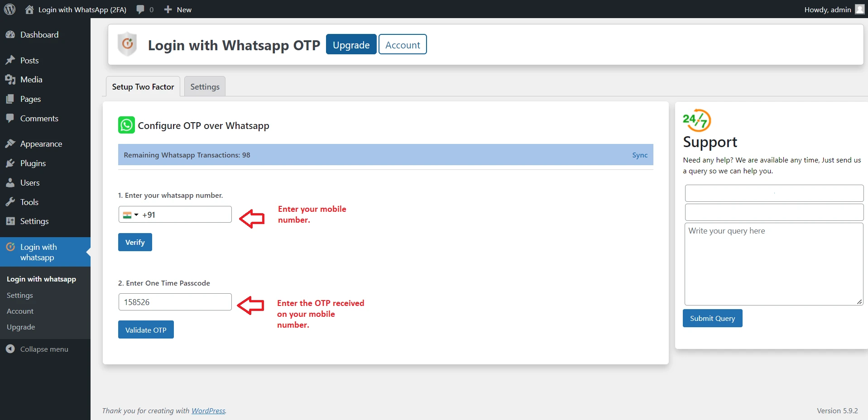Click the plus New icon in admin bar
868x420 pixels.
click(x=168, y=10)
